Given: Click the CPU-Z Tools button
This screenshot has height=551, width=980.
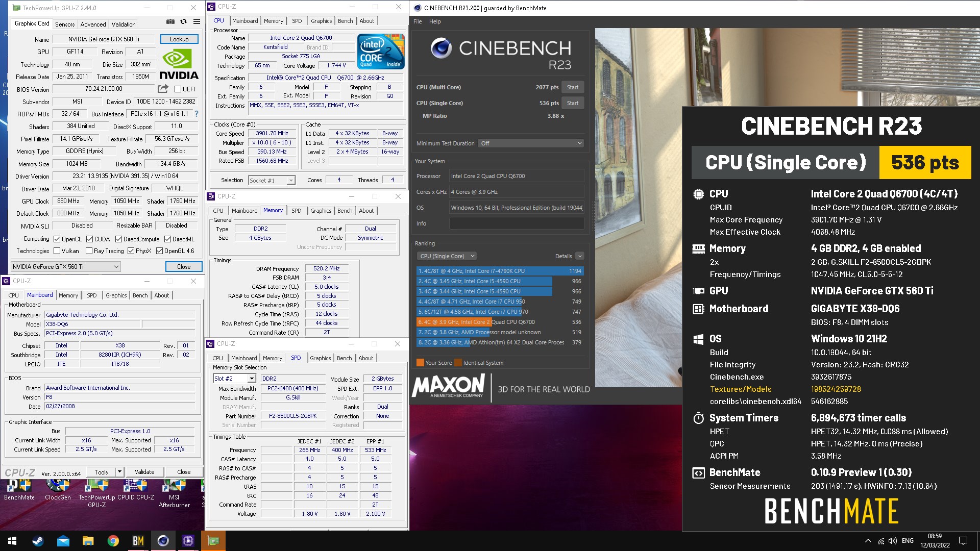Looking at the screenshot, I should (101, 472).
